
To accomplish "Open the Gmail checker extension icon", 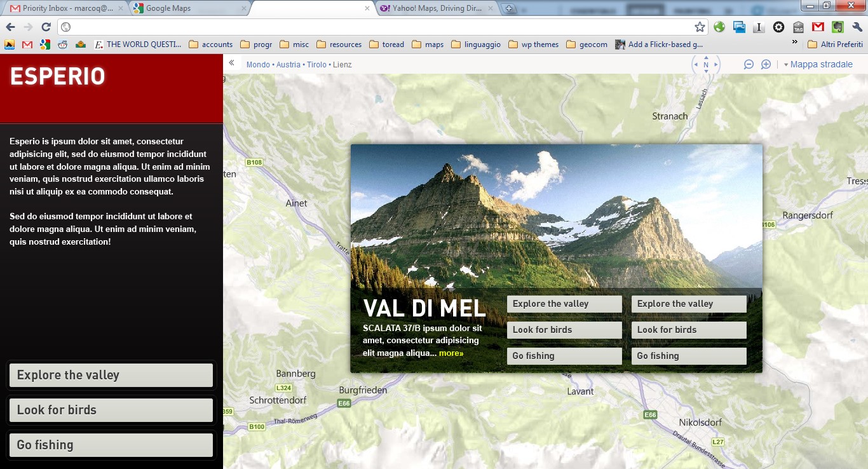I will tap(818, 27).
